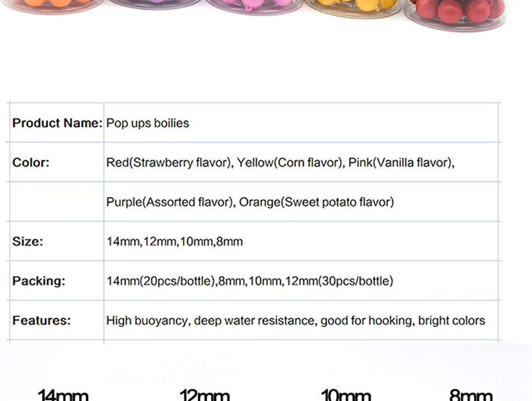The image size is (532, 401).
Task: Select the 8mm size heading
Action: click(x=471, y=395)
